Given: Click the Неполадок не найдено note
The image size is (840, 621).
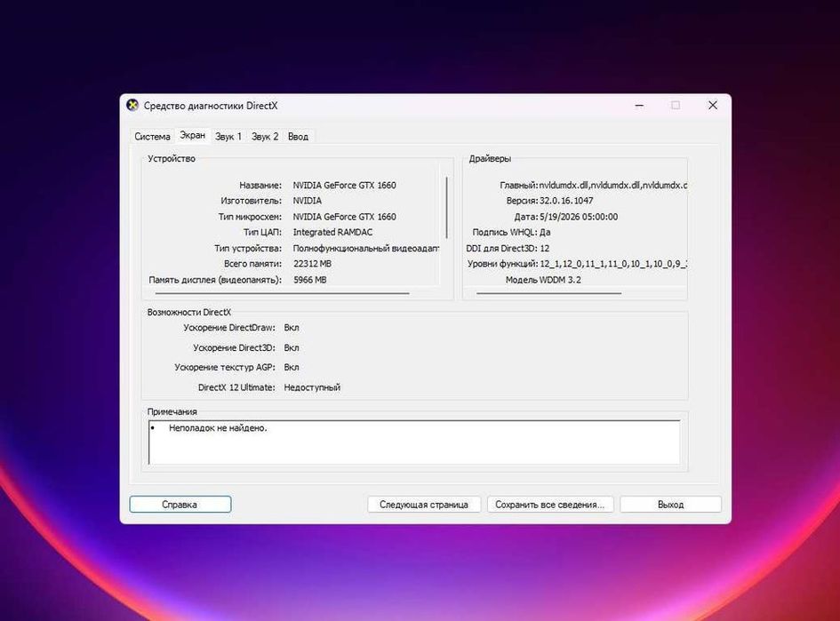Looking at the screenshot, I should [218, 428].
